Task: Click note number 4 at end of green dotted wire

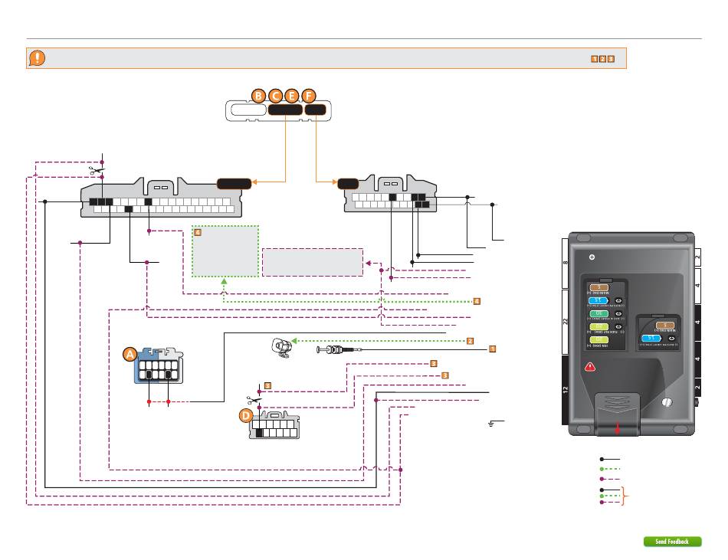Action: (x=477, y=301)
